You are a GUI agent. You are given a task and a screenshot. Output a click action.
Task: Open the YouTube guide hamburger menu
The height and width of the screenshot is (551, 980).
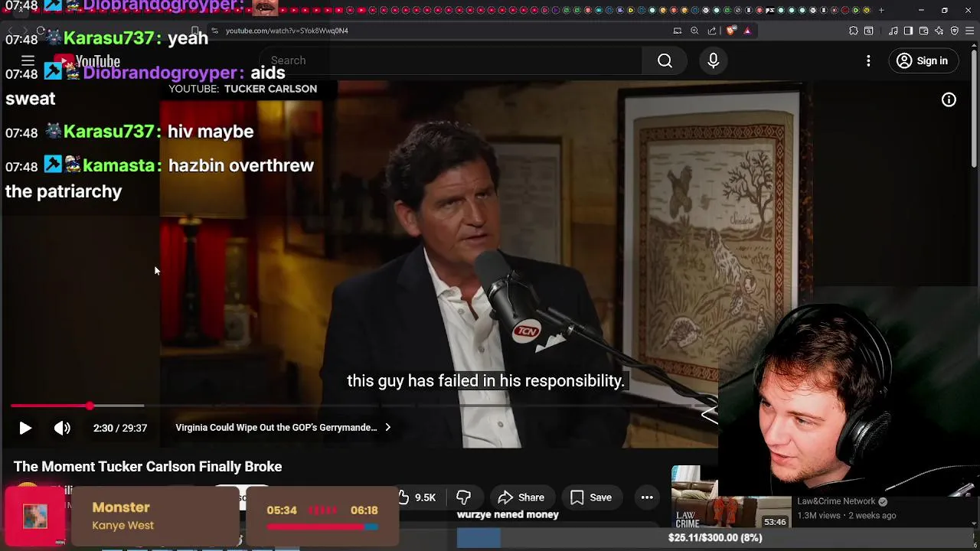click(28, 60)
